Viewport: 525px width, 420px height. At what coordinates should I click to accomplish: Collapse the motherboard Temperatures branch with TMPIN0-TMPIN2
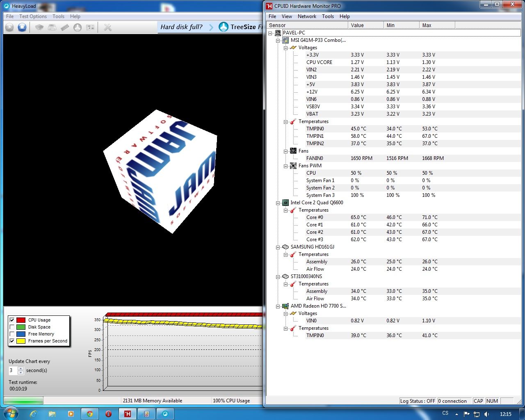(285, 122)
